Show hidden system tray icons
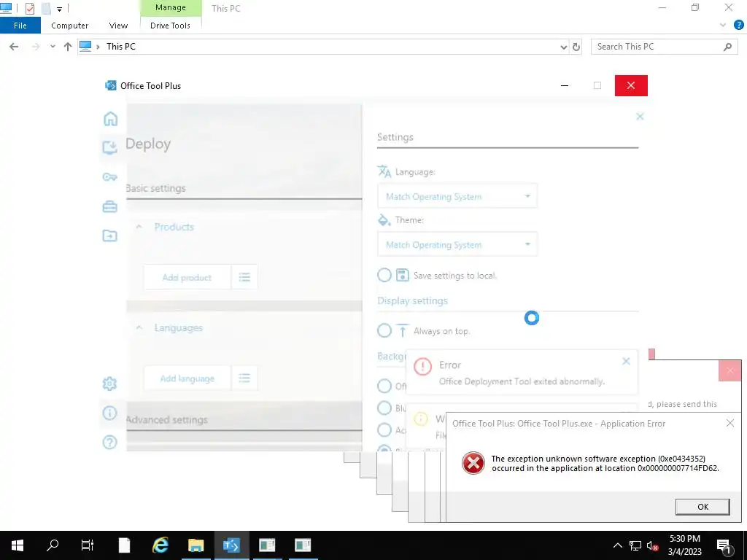This screenshot has width=747, height=560. [x=617, y=545]
